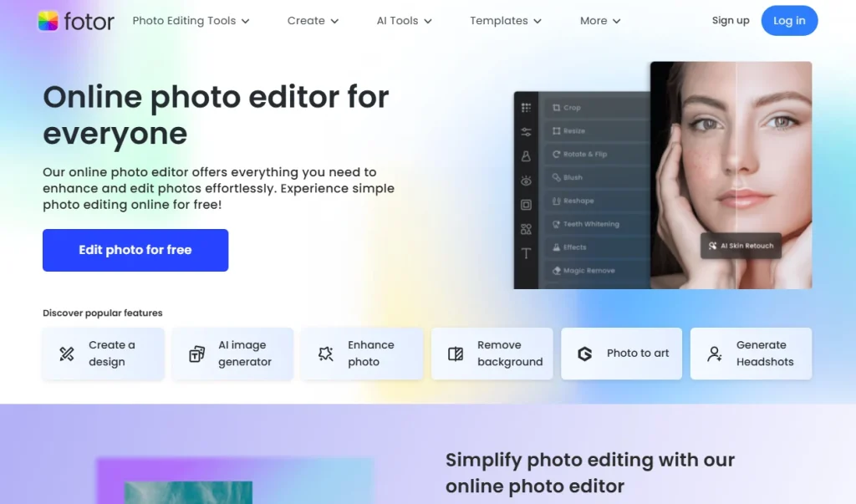The image size is (856, 504).
Task: Click Edit photo for free button
Action: (x=135, y=250)
